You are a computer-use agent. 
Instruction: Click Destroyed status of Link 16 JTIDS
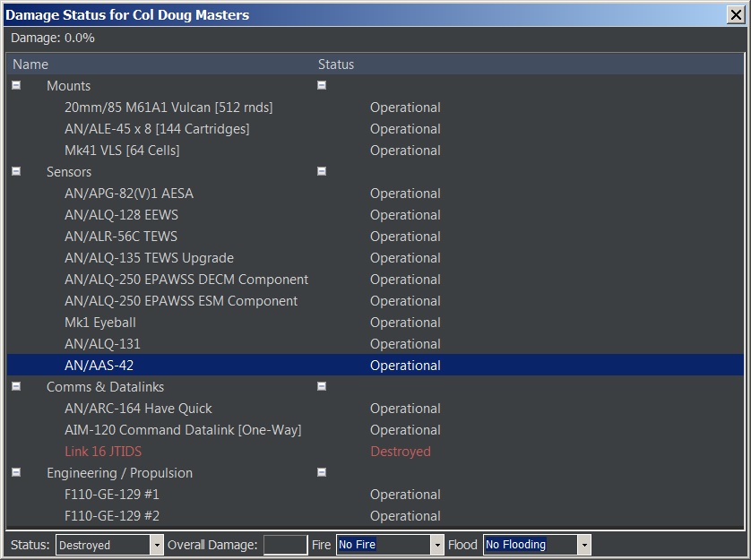[401, 452]
